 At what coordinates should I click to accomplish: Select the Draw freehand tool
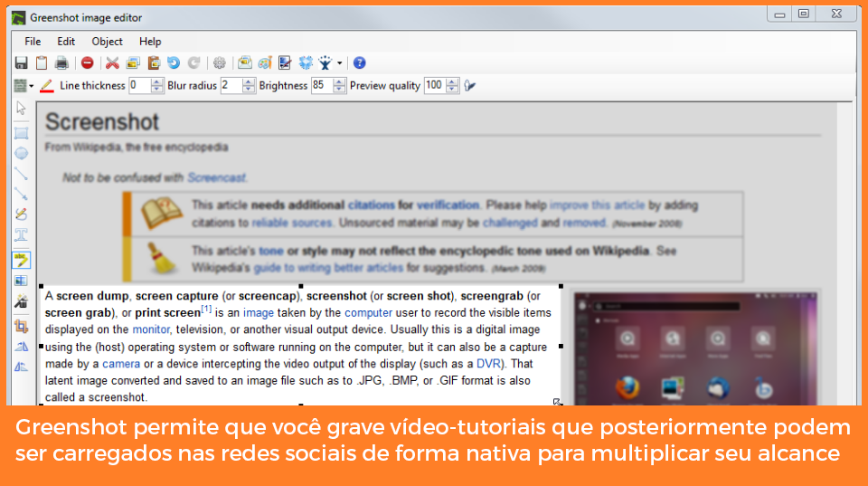click(x=21, y=214)
